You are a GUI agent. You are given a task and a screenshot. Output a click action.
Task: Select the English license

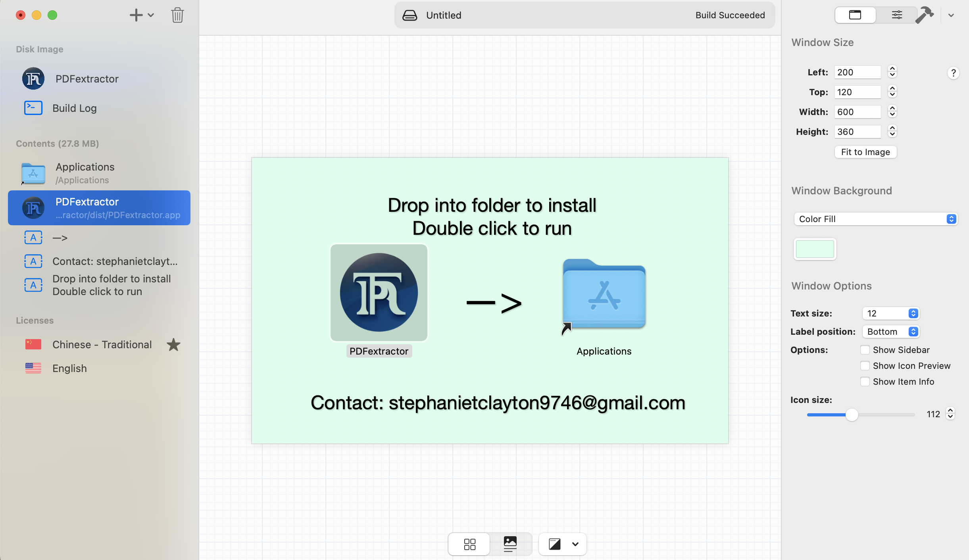tap(99, 368)
